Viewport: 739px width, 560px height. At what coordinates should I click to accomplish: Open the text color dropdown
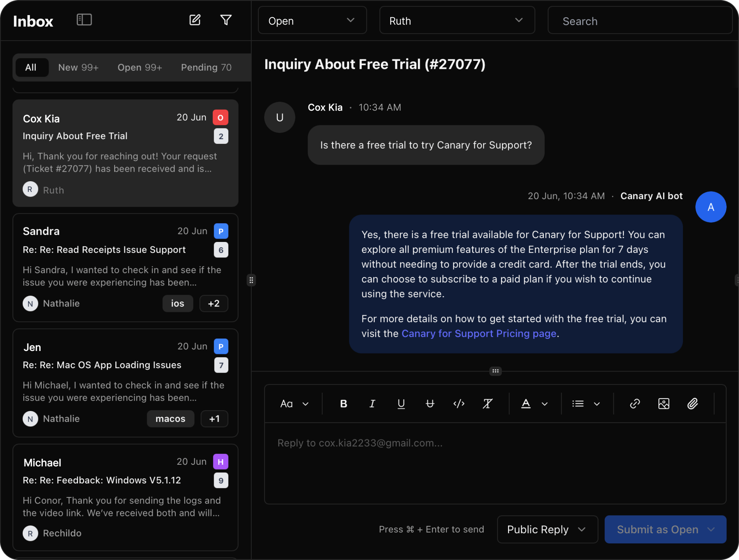pyautogui.click(x=544, y=404)
